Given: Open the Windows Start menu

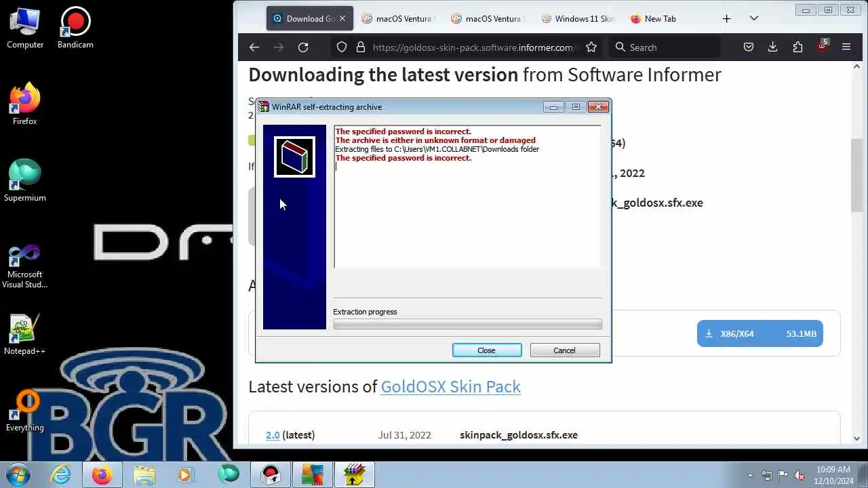Looking at the screenshot, I should point(18,474).
